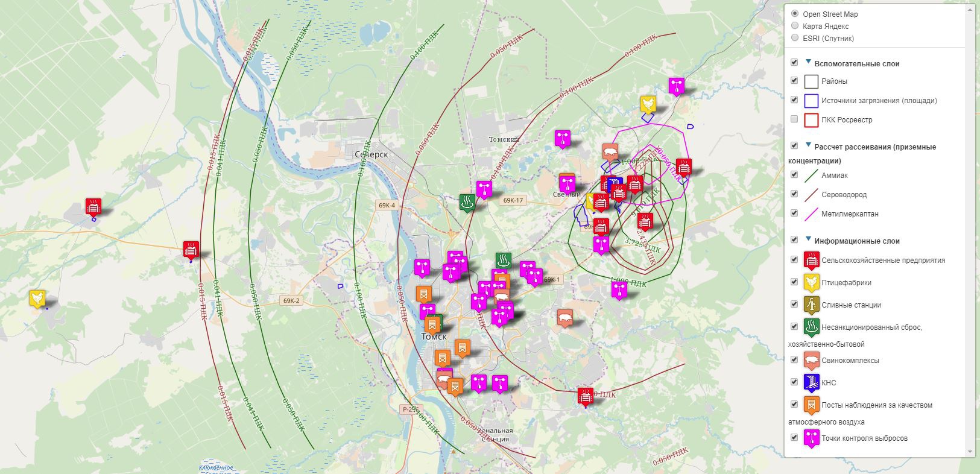This screenshot has width=980, height=474.
Task: Click the Свинокомплексы legend pig icon
Action: pyautogui.click(x=812, y=361)
